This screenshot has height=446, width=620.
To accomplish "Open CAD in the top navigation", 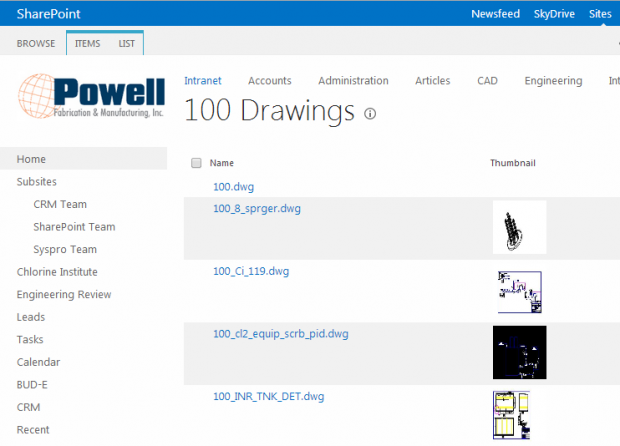I will (x=487, y=81).
